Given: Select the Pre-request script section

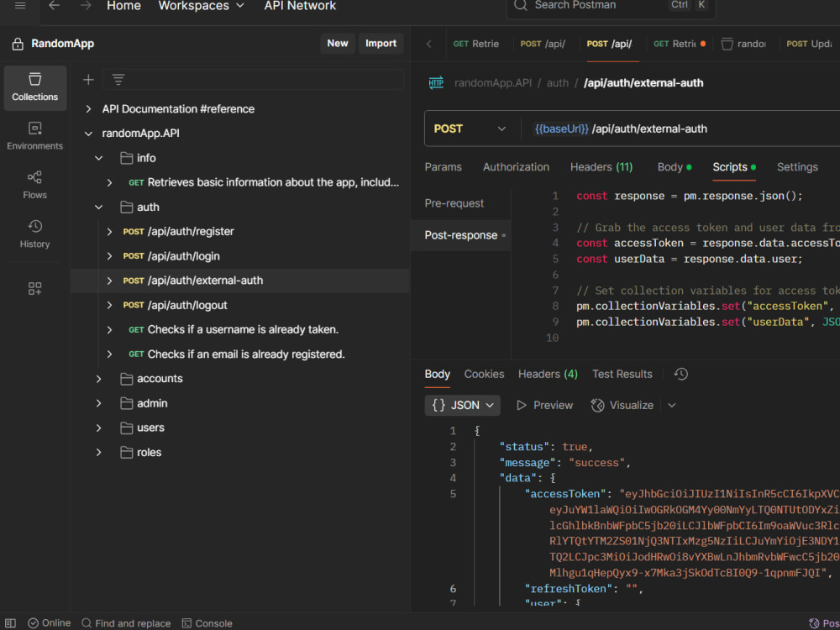Looking at the screenshot, I should tap(454, 203).
